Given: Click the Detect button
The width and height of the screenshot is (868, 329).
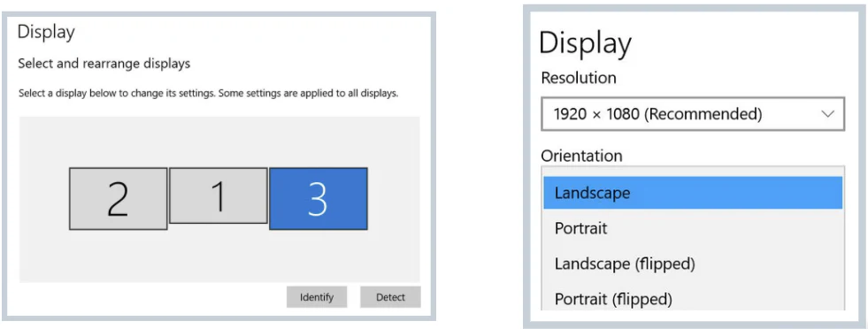Looking at the screenshot, I should [x=390, y=297].
